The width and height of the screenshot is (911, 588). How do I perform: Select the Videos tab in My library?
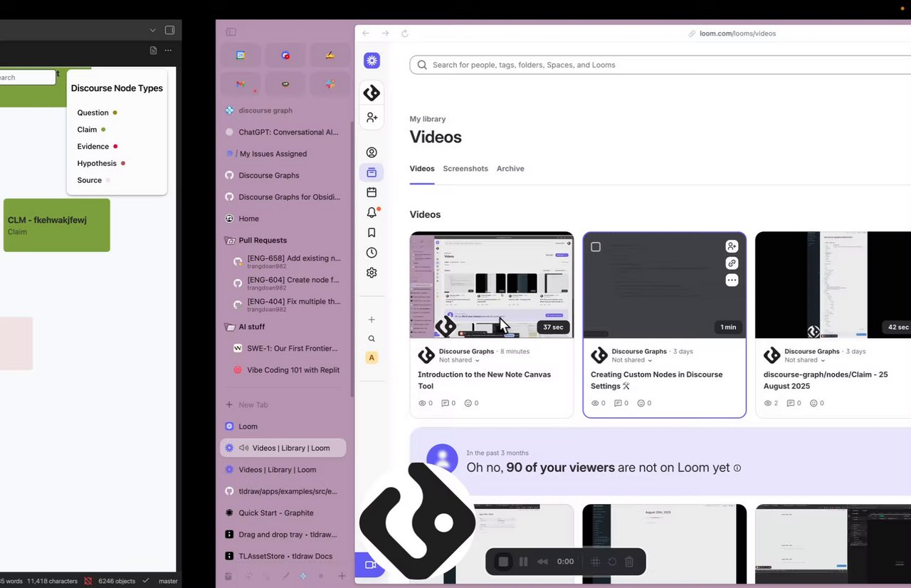point(422,169)
